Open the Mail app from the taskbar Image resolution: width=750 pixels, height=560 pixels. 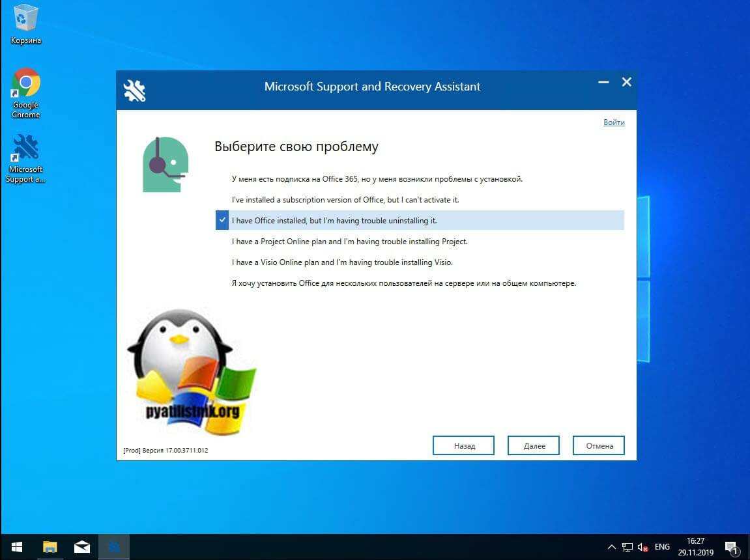pos(81,546)
